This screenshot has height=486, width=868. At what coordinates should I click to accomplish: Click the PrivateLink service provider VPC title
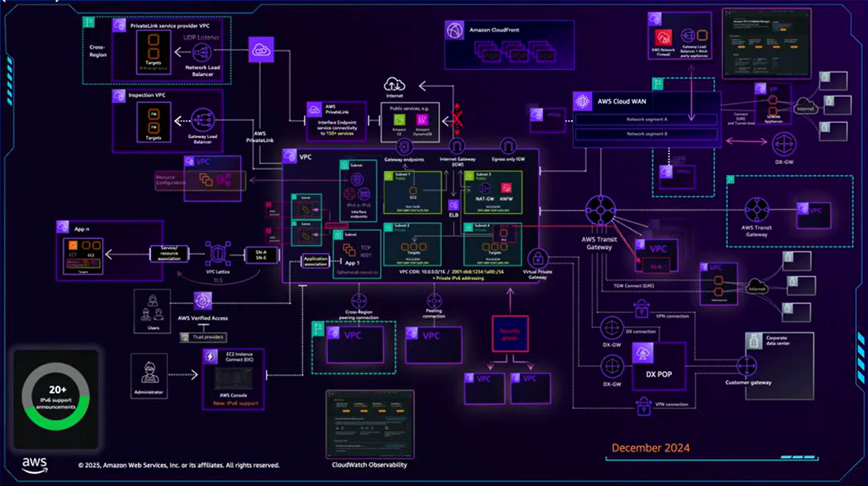click(169, 25)
